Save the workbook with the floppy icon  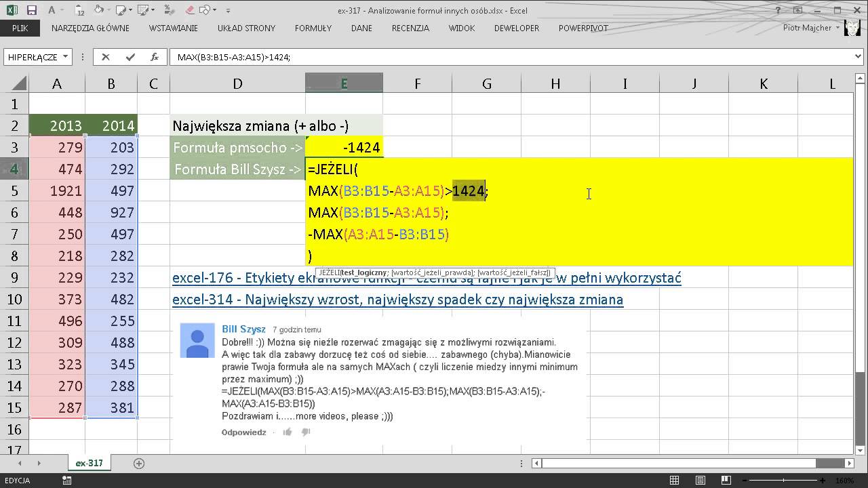pyautogui.click(x=33, y=10)
